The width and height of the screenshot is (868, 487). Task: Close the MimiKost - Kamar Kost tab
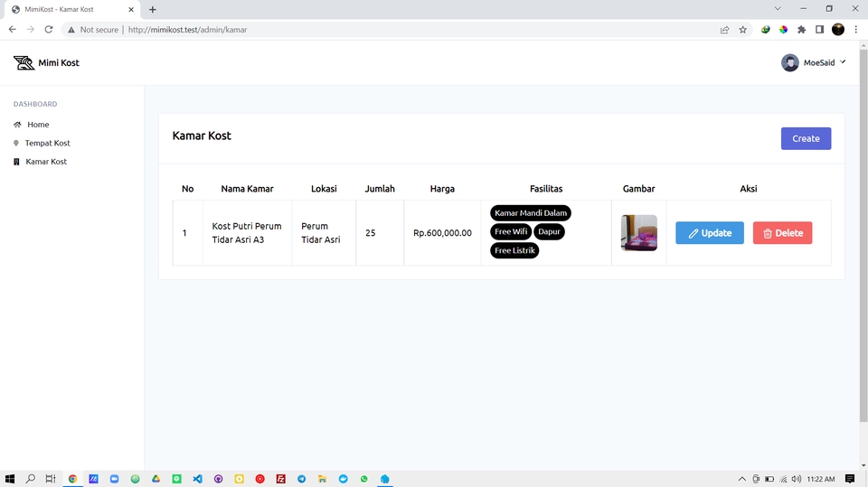click(x=131, y=9)
